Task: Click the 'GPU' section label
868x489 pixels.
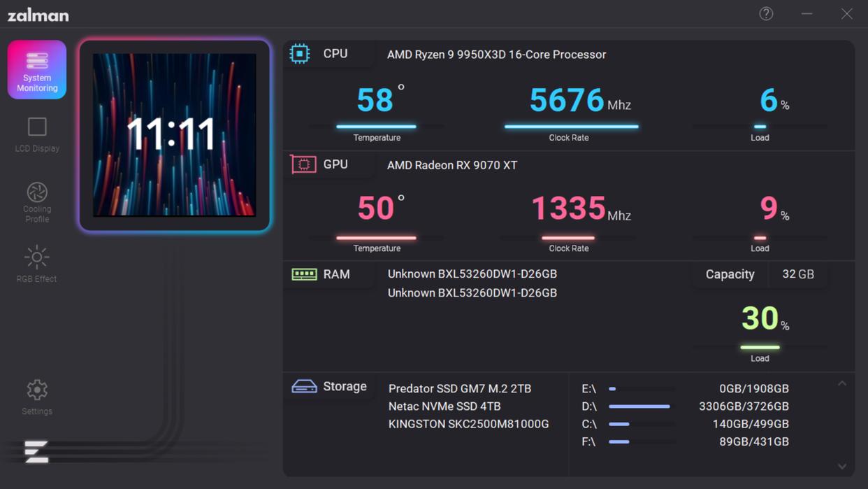Action: (335, 164)
